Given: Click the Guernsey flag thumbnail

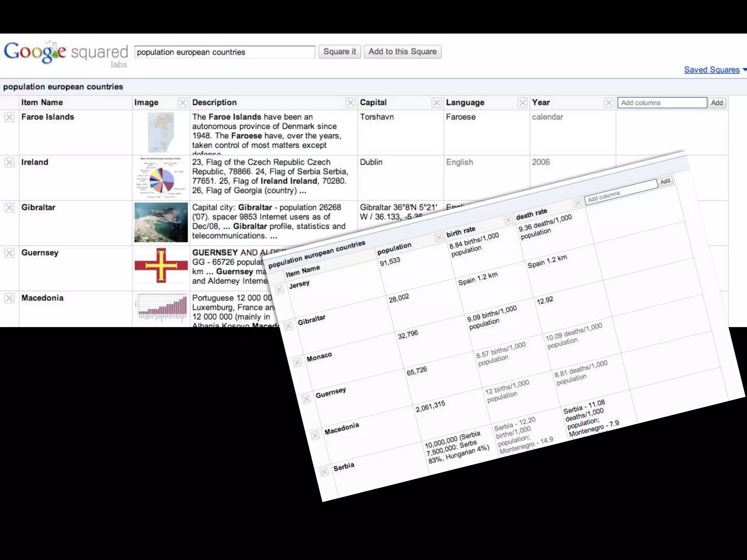Looking at the screenshot, I should [161, 265].
